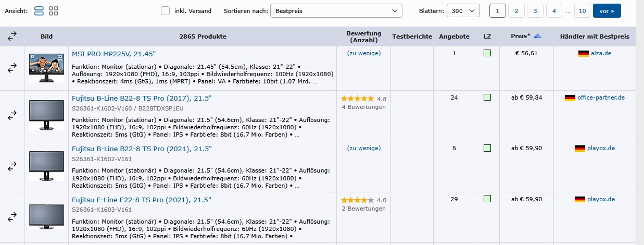Click price sort ascending triangle icon

[x=538, y=36]
